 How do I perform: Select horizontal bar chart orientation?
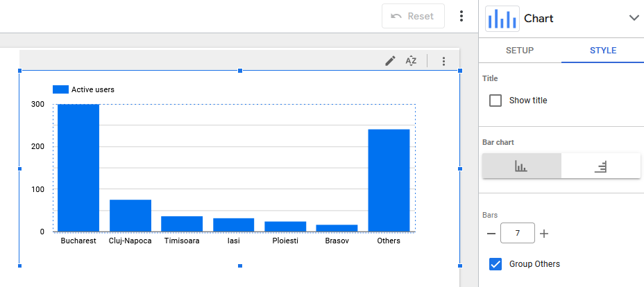(600, 166)
